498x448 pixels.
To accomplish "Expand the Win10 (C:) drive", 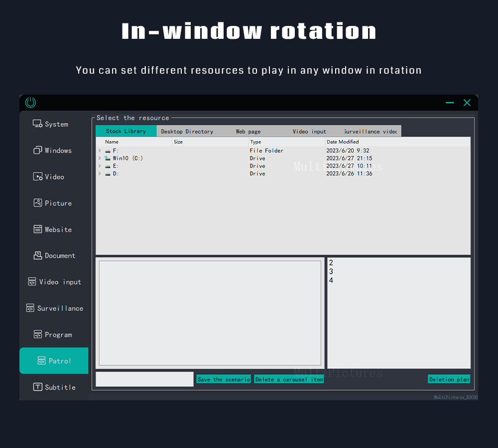I will point(99,158).
